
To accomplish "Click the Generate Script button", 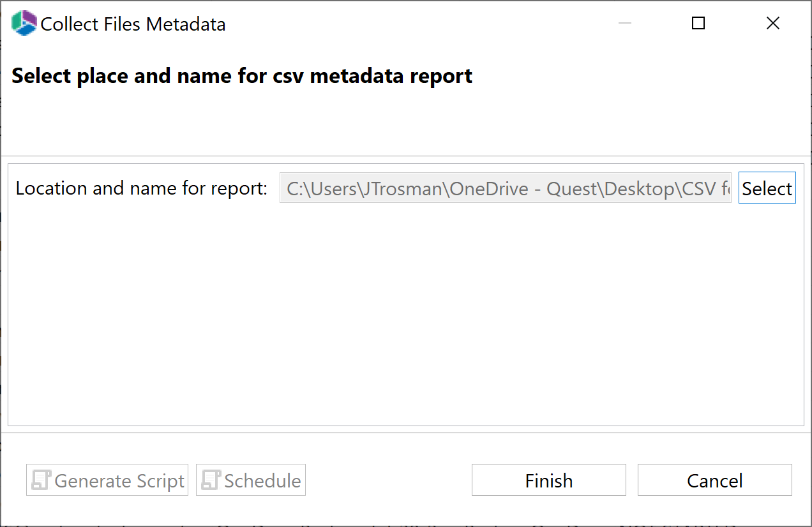I will [x=107, y=480].
